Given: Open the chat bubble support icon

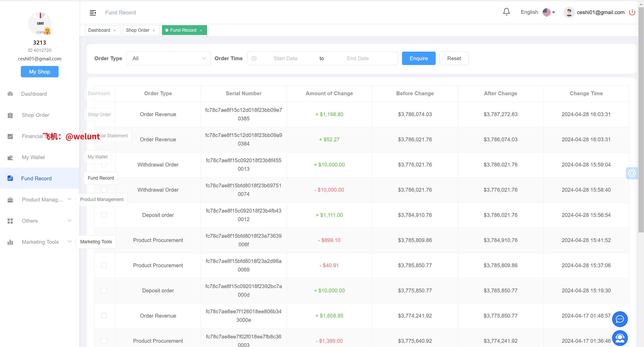Looking at the screenshot, I should (x=620, y=319).
